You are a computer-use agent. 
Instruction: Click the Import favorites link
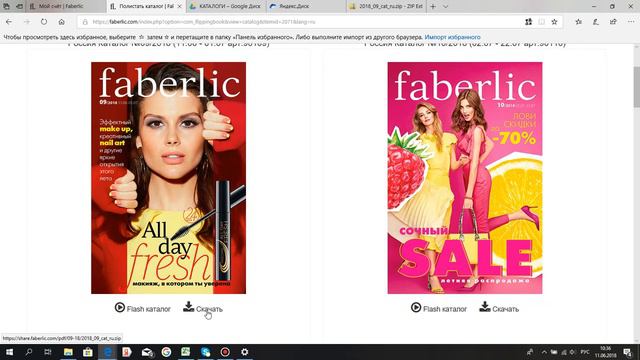click(452, 37)
